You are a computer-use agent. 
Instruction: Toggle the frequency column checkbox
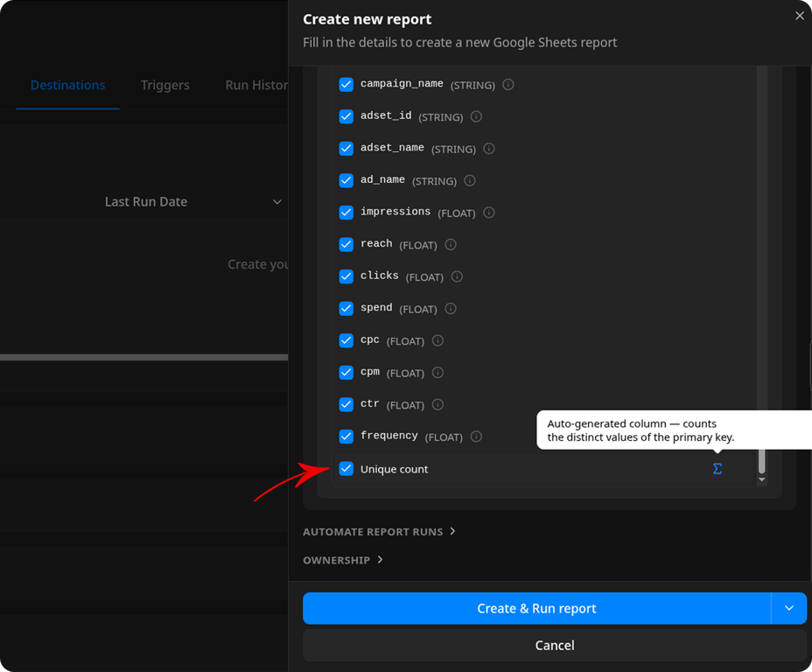[x=346, y=437]
